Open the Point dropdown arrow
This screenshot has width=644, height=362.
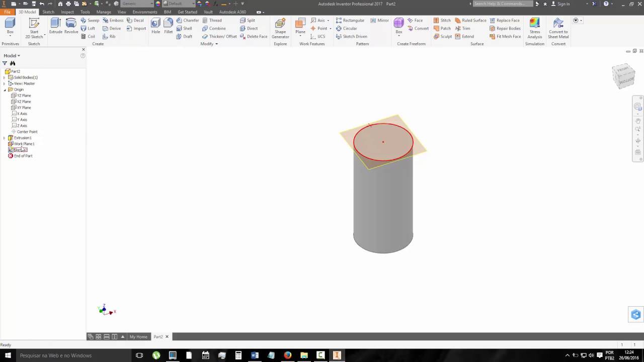tap(331, 29)
